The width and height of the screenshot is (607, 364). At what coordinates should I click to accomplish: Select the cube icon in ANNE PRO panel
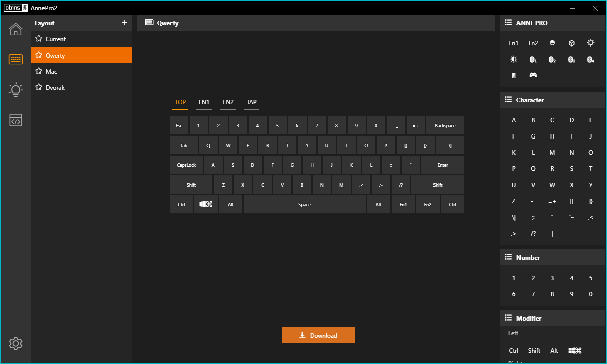click(x=572, y=43)
